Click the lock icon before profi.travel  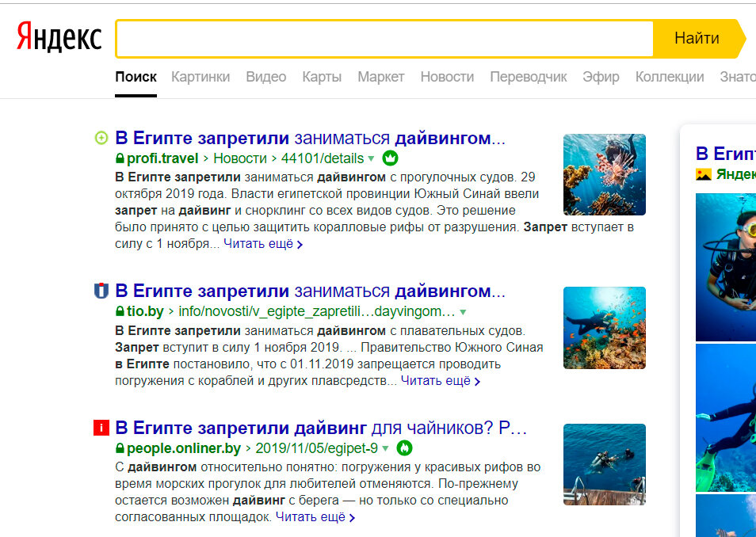(x=120, y=158)
